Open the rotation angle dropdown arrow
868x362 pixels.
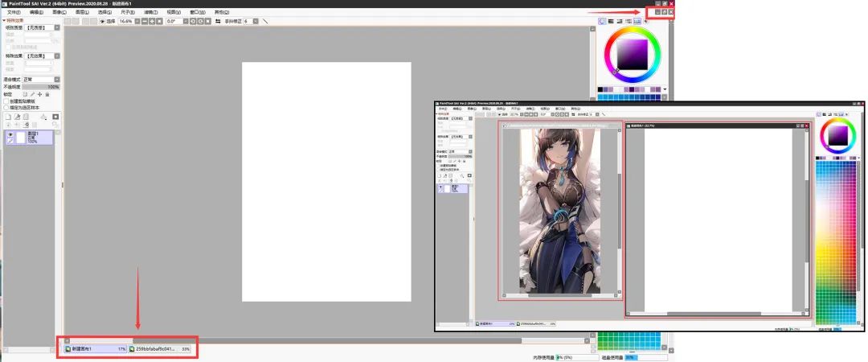coord(186,21)
